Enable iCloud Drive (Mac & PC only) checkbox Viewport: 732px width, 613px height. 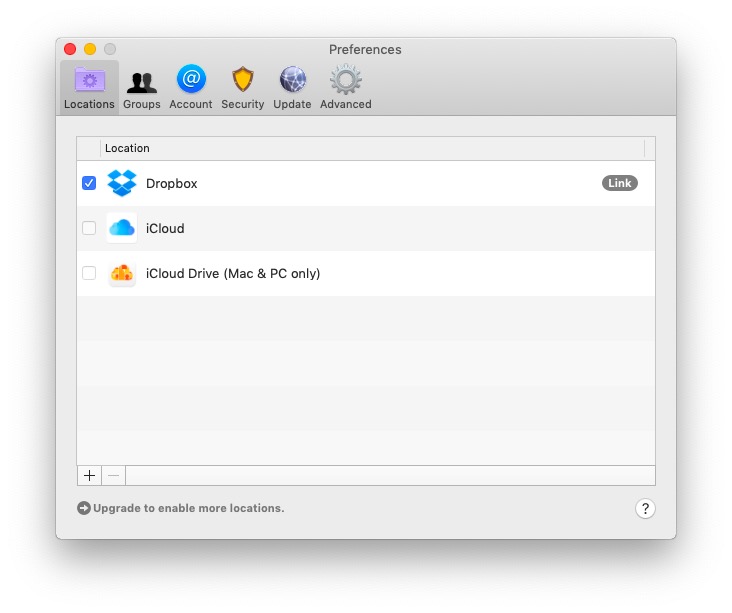[x=89, y=273]
